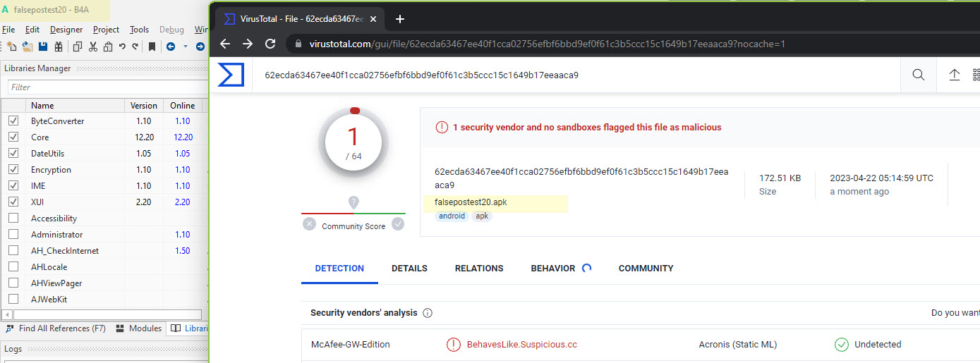Screen dimensions: 980x363
Task: Click the android tag link
Action: (452, 216)
